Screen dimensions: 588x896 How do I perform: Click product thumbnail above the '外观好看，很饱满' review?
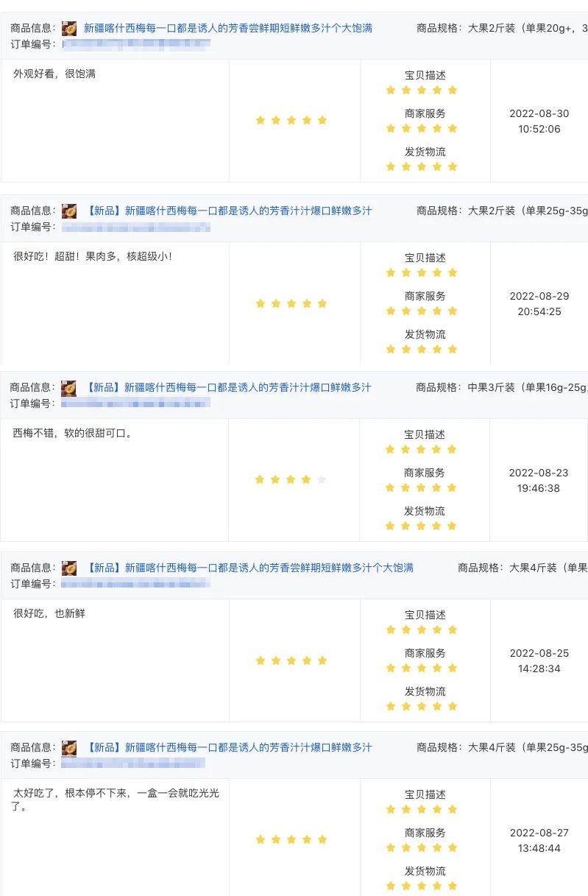[x=69, y=29]
